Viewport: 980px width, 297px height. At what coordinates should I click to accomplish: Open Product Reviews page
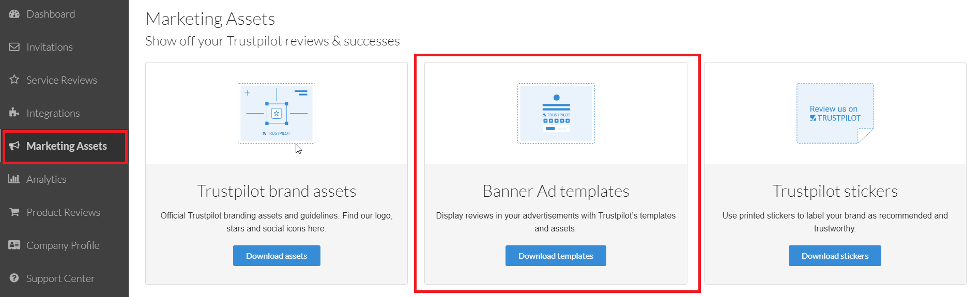(64, 212)
